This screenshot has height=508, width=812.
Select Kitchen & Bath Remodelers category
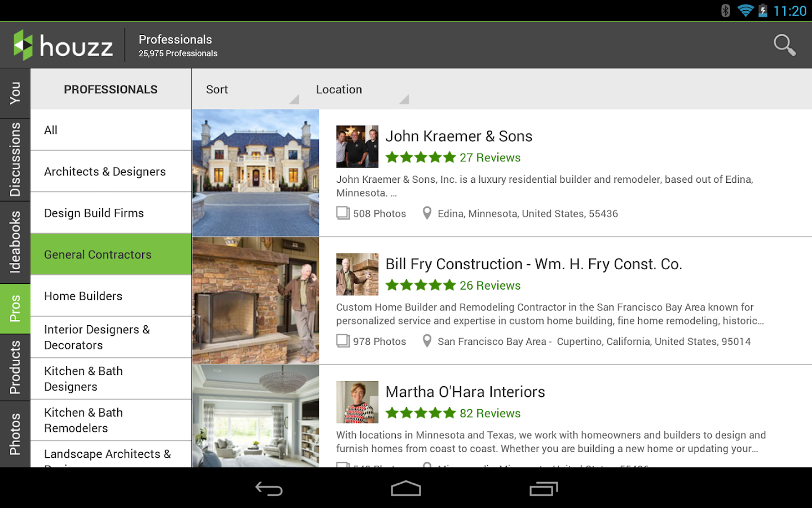click(x=111, y=421)
